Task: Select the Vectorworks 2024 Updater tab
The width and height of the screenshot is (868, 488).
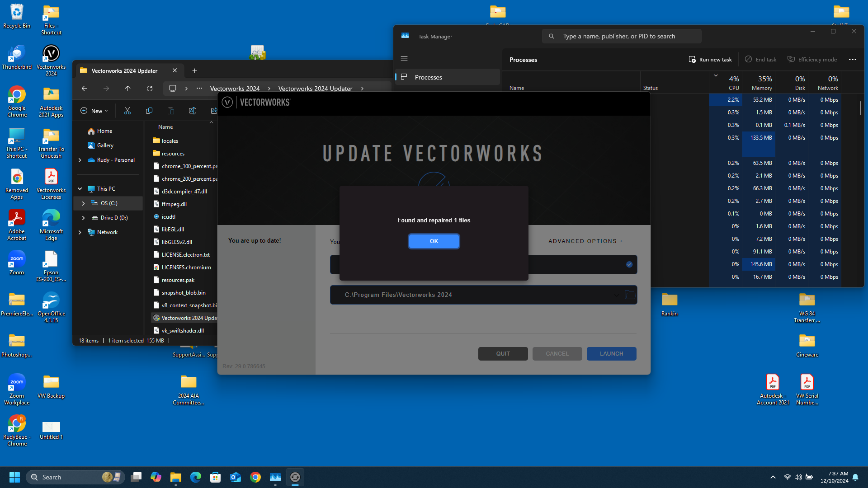Action: click(124, 70)
